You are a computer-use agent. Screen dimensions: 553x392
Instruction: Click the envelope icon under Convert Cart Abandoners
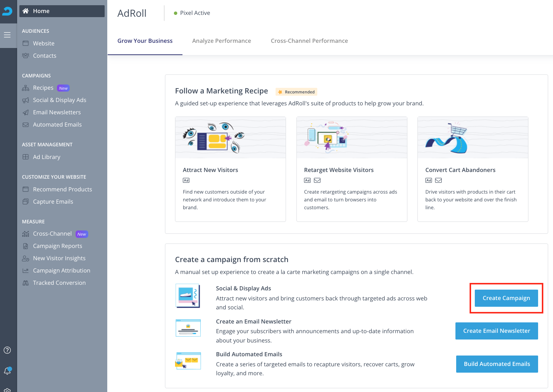tap(439, 181)
